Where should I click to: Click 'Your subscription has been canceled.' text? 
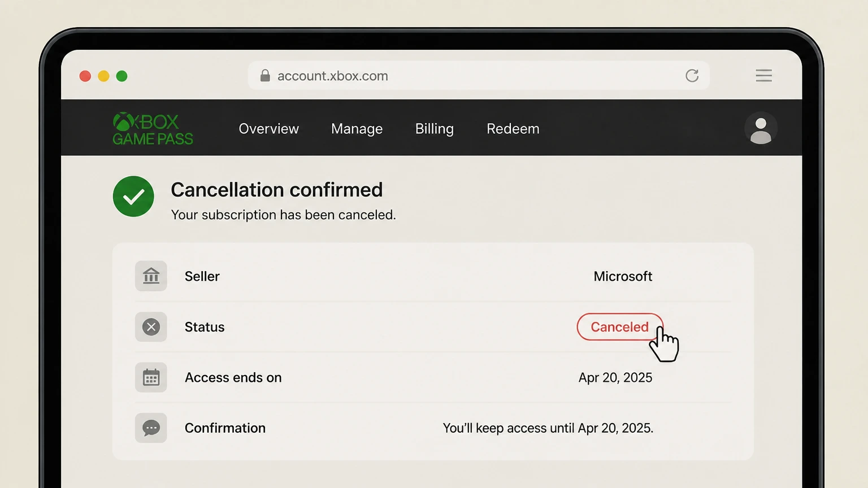[283, 215]
